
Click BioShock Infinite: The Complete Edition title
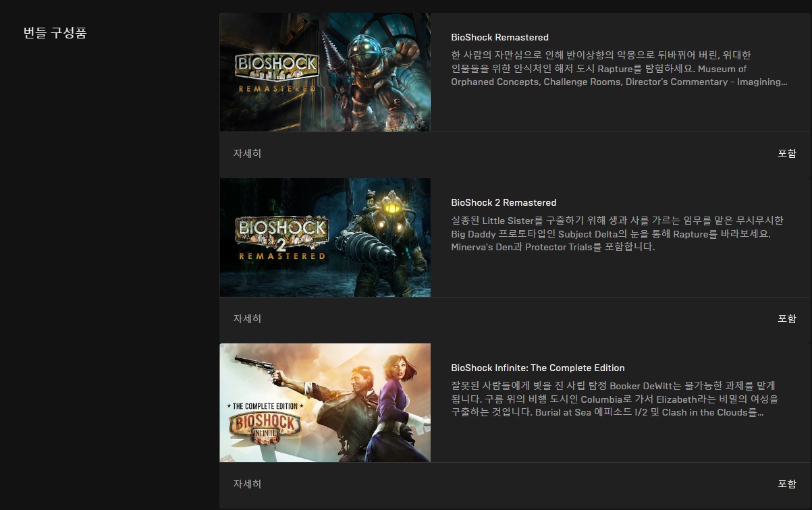538,368
